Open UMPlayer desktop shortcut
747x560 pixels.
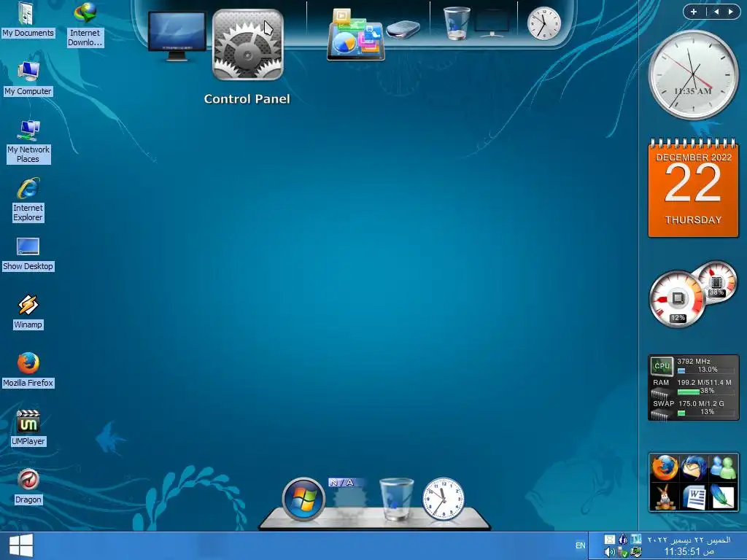coord(28,429)
